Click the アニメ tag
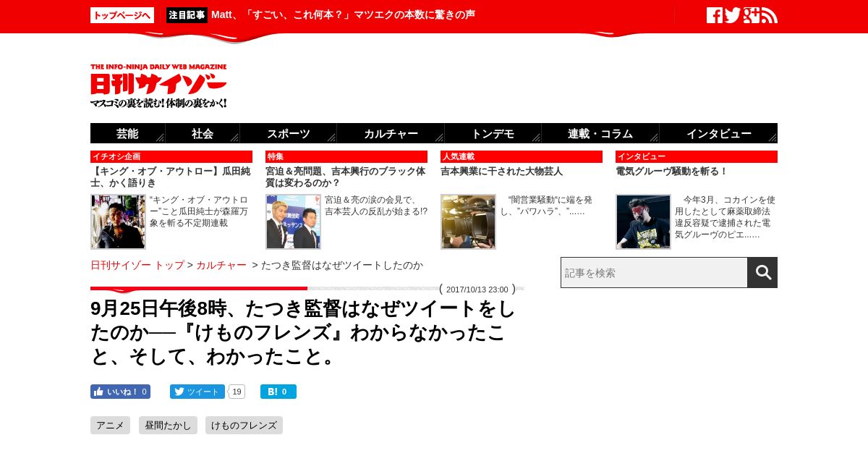The image size is (868, 456). 110,426
